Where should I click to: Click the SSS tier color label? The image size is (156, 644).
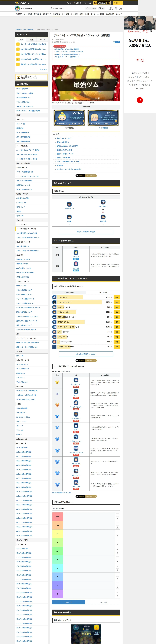click(58, 517)
